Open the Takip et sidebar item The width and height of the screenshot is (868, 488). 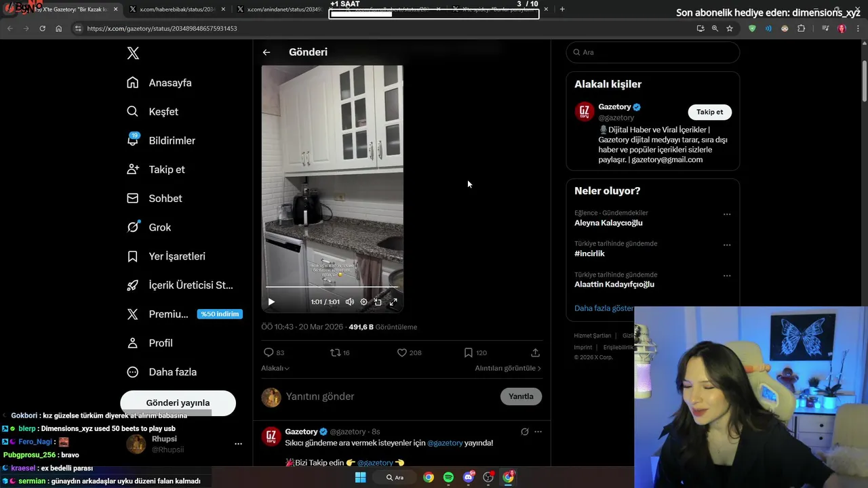coord(155,169)
